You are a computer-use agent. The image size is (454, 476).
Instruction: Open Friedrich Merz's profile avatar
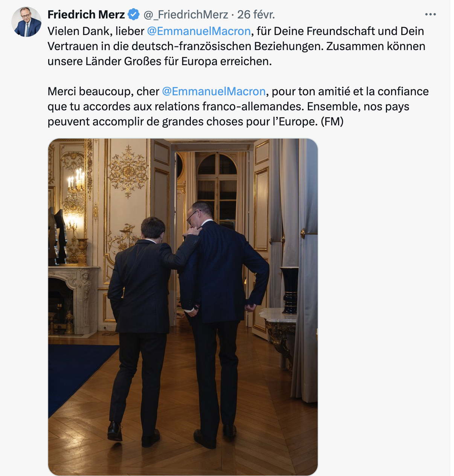26,22
